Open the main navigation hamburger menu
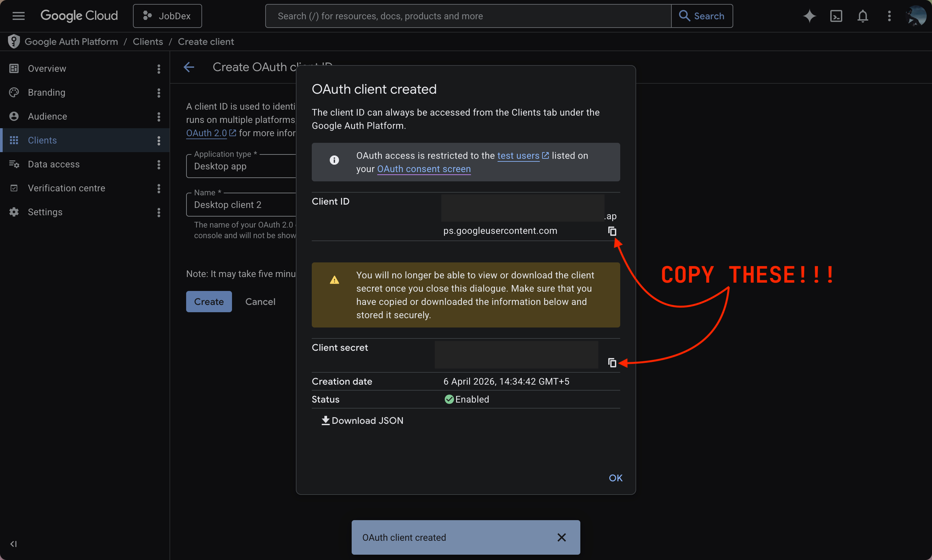Image resolution: width=932 pixels, height=560 pixels. pos(19,16)
